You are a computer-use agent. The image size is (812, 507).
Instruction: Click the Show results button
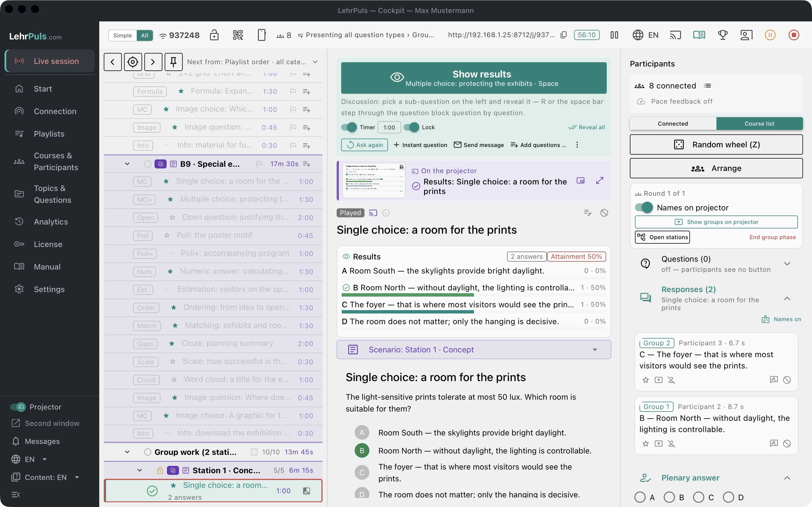pos(474,78)
